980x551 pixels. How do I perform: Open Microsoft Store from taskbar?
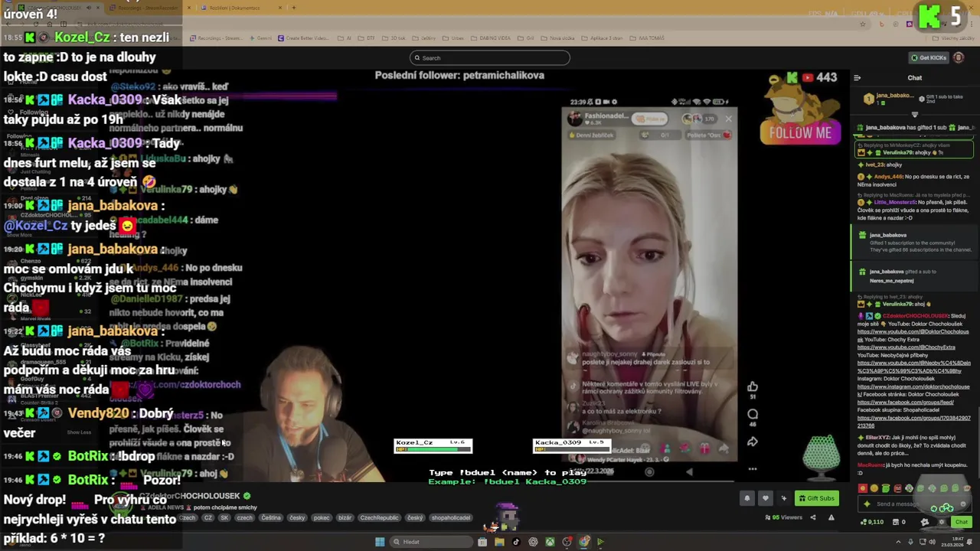click(x=482, y=542)
